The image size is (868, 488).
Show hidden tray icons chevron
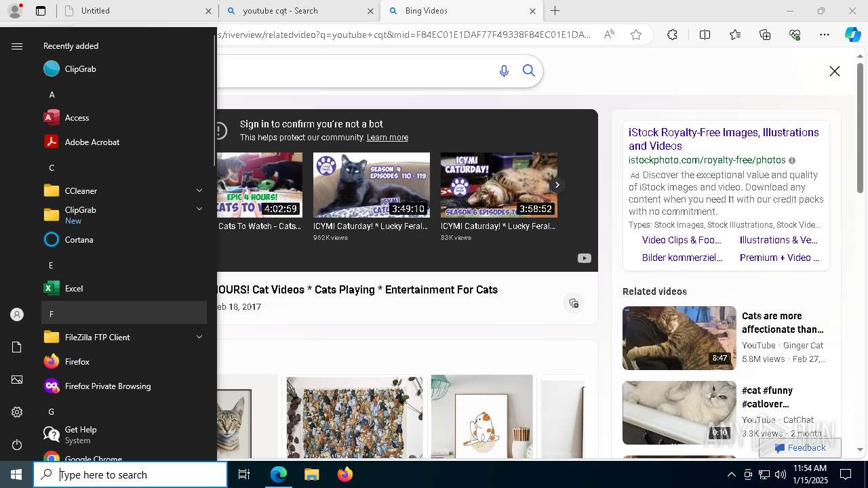[x=731, y=474]
